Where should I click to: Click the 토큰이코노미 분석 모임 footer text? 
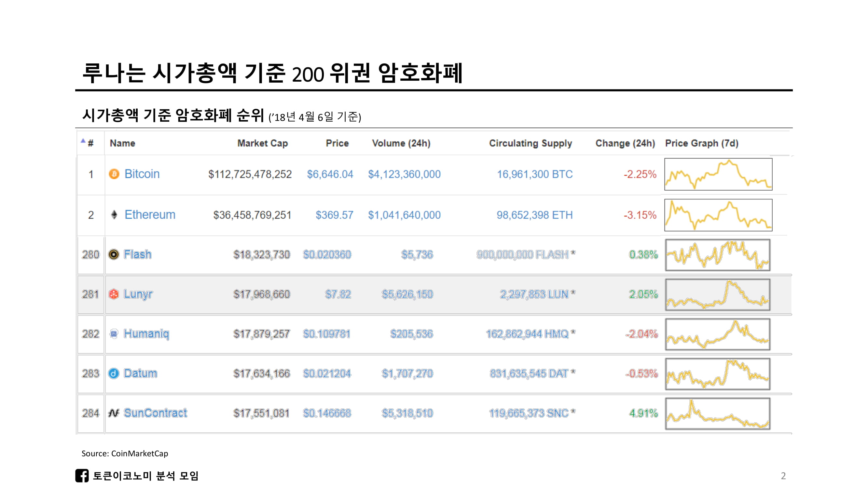[x=145, y=476]
